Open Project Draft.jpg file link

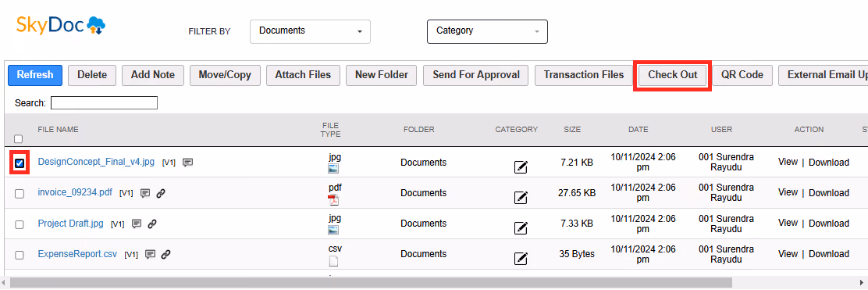pos(71,224)
